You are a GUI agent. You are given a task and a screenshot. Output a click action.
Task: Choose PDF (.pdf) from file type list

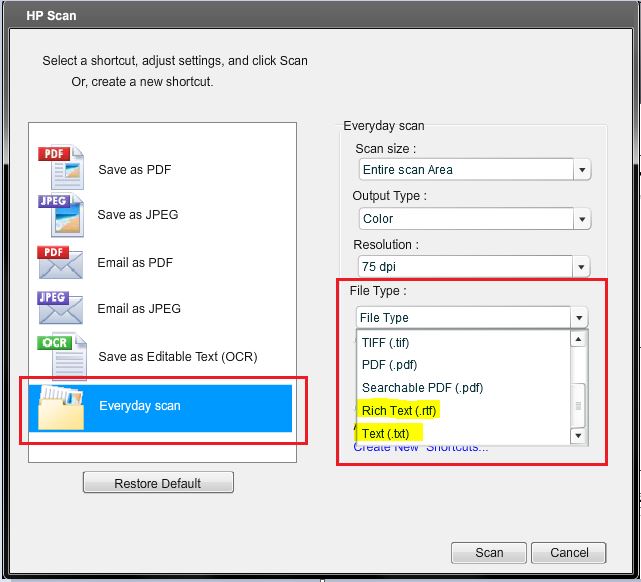pos(389,365)
